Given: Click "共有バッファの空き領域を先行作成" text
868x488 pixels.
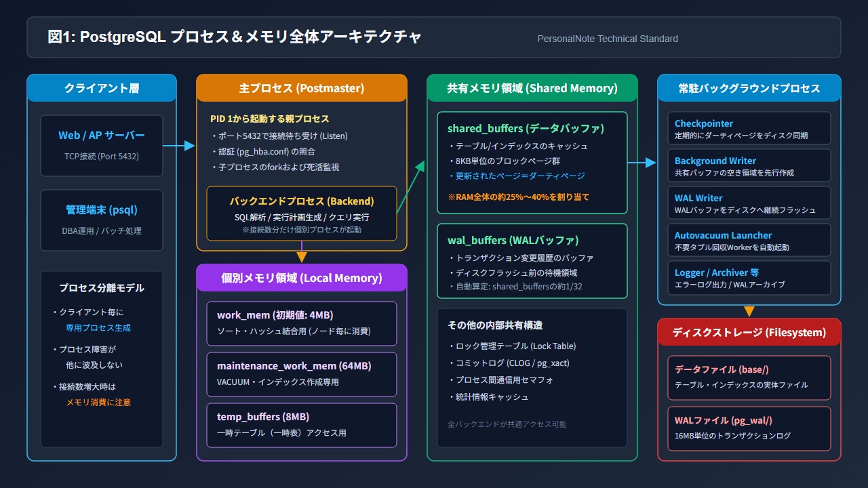Looking at the screenshot, I should 734,173.
